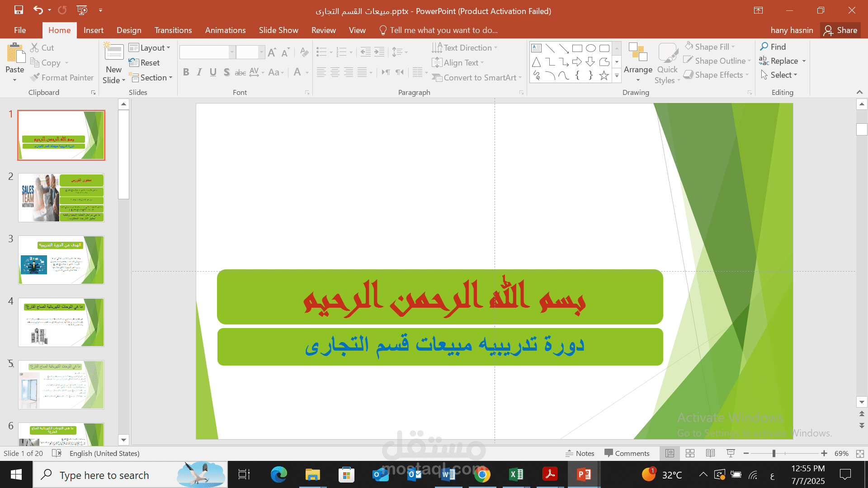
Task: Toggle Underline formatting
Action: click(x=213, y=72)
